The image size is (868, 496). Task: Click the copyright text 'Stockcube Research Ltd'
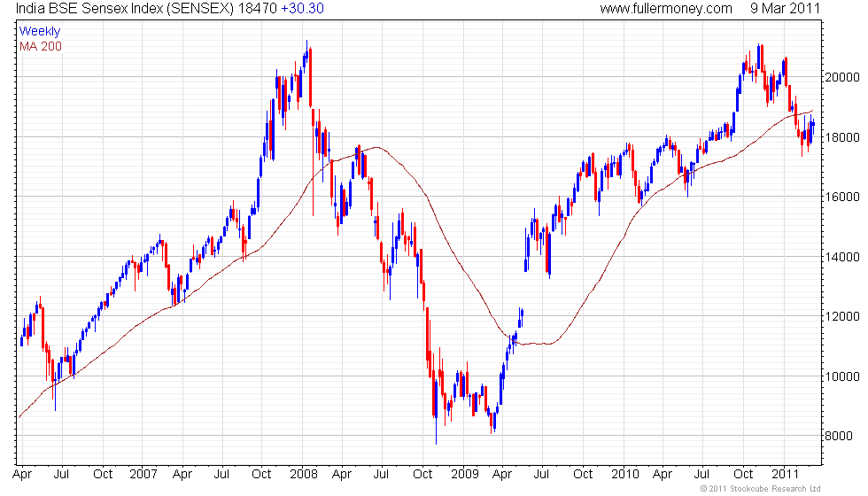774,489
